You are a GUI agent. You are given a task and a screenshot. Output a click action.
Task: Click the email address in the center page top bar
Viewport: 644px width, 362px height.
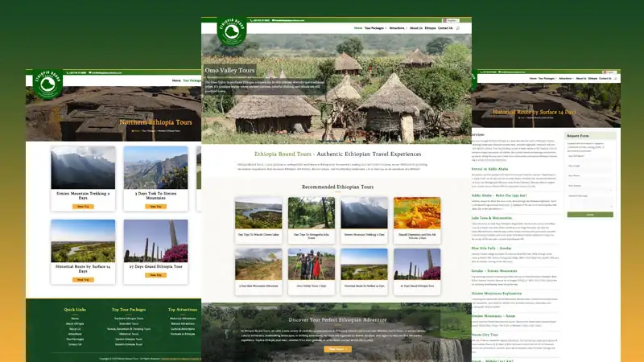coord(289,20)
